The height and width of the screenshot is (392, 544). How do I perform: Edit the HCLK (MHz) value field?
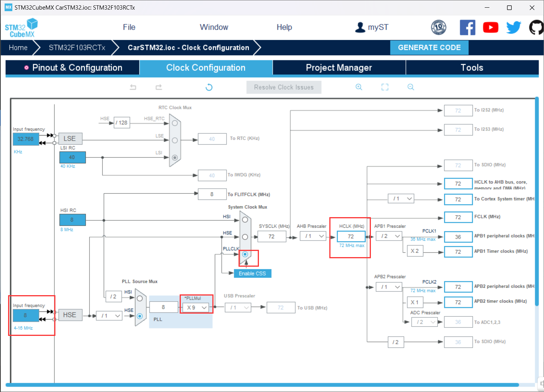coord(351,236)
